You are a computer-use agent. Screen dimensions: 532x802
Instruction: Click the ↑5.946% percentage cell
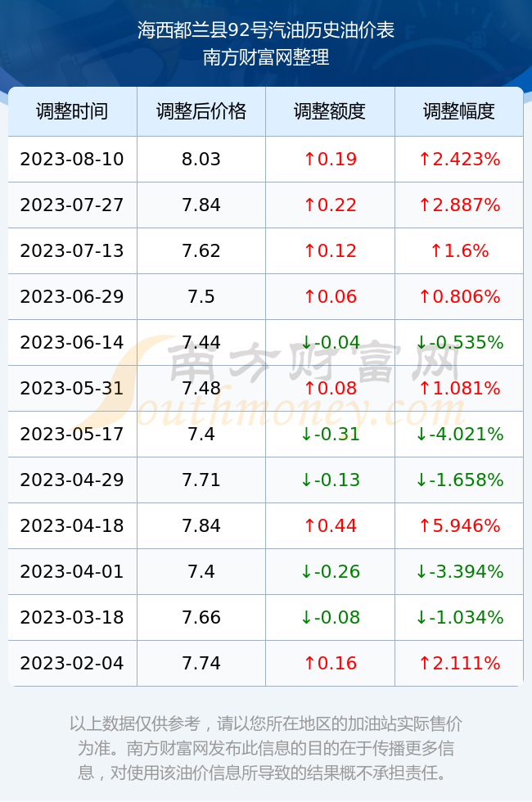(x=459, y=525)
